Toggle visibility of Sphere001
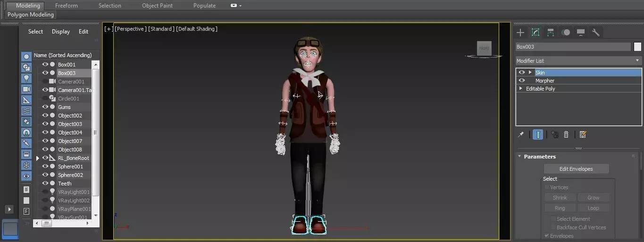 coord(45,167)
